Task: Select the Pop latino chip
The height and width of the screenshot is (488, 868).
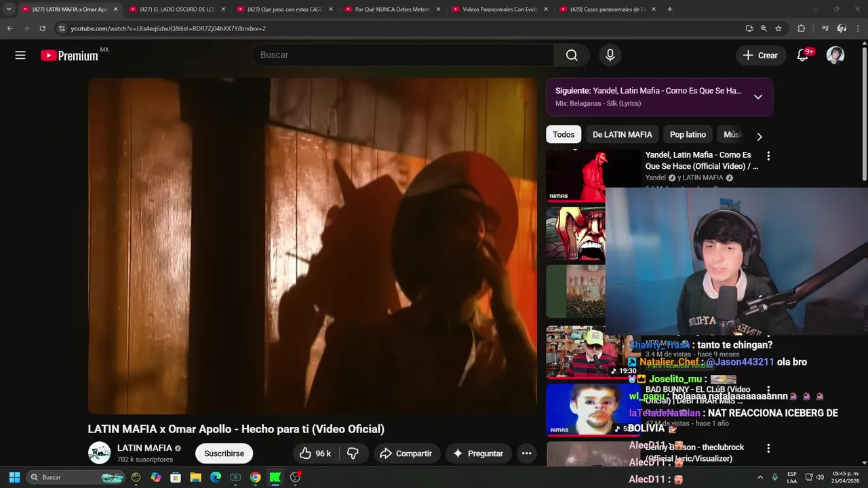Action: 688,134
